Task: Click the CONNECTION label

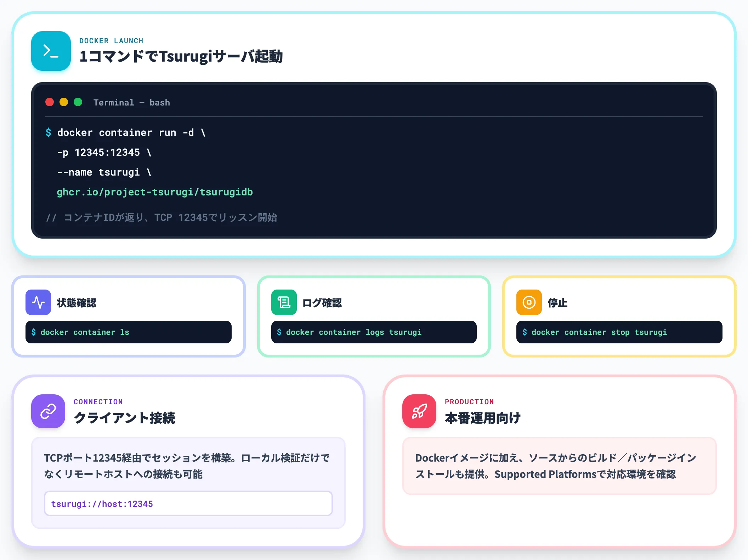Action: (98, 402)
